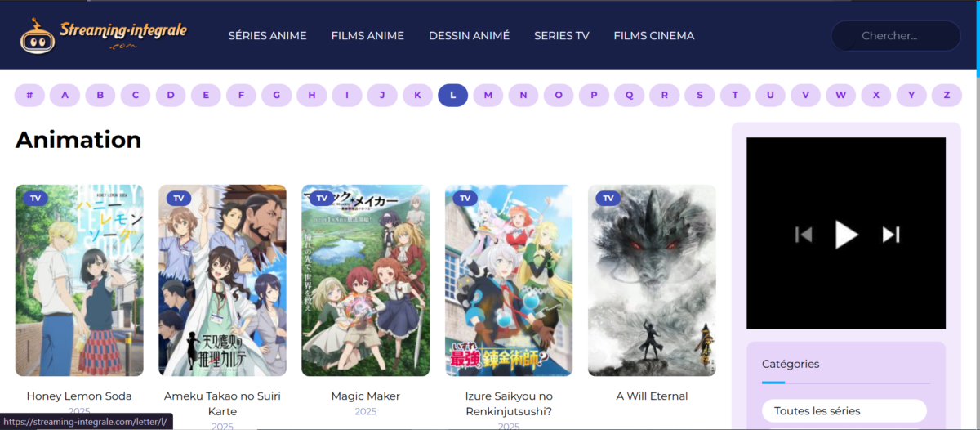Navigate to FILMS CINEMA
The image size is (980, 430).
[x=653, y=36]
